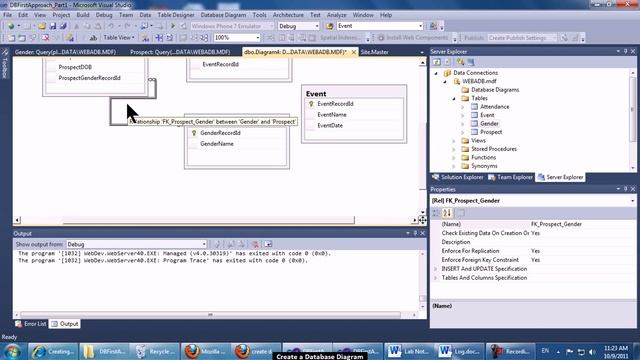Viewport: 640px width, 360px height.
Task: Click the Connect to Server icon in Server Explorer
Action: coord(471,62)
